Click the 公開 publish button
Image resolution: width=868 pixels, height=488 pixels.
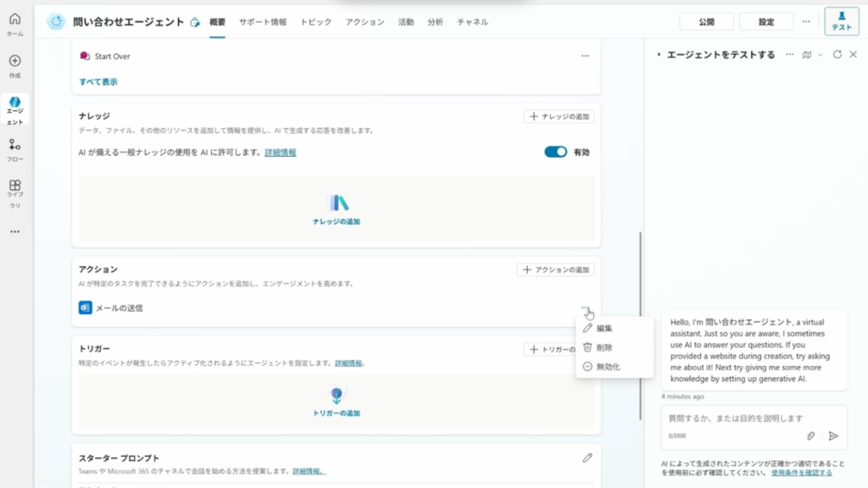[706, 22]
